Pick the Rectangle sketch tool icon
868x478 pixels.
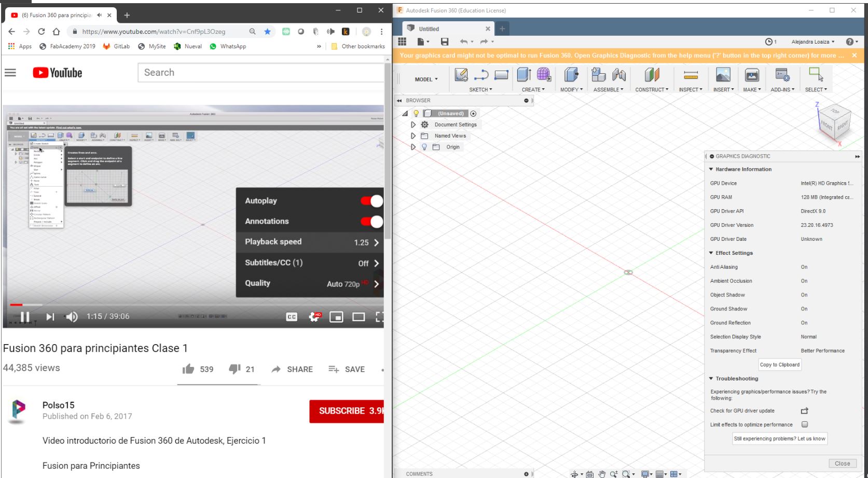tap(501, 75)
